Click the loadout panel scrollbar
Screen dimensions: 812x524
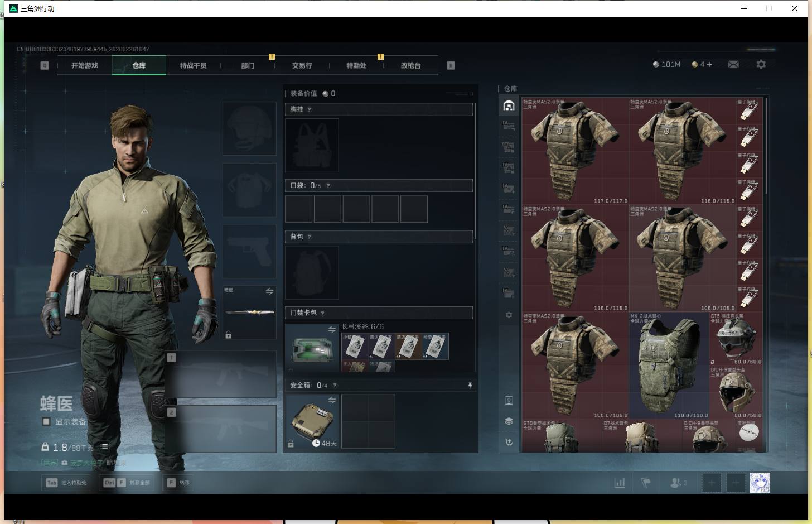(475, 170)
